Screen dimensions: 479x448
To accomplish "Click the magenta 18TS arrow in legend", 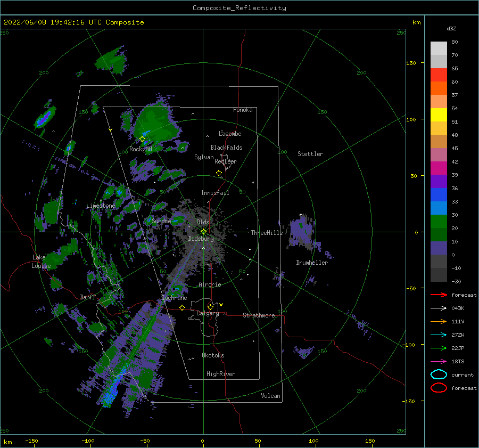I will (439, 362).
